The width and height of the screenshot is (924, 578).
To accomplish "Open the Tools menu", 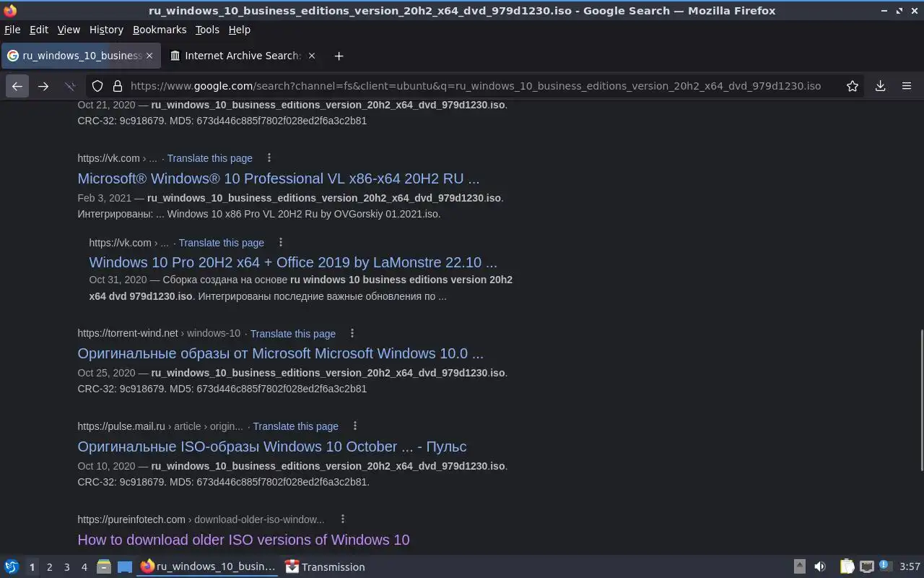I will 207,30.
